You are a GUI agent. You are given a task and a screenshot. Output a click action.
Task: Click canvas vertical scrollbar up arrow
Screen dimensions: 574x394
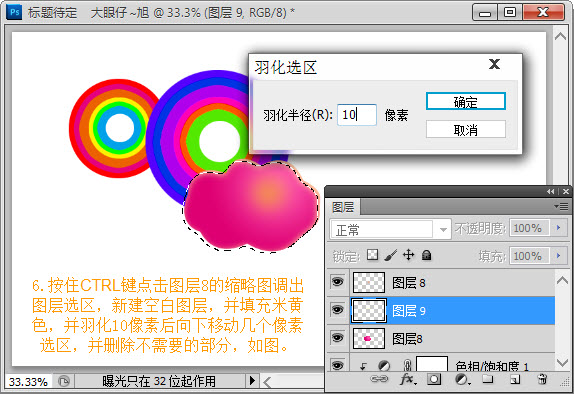[560, 36]
